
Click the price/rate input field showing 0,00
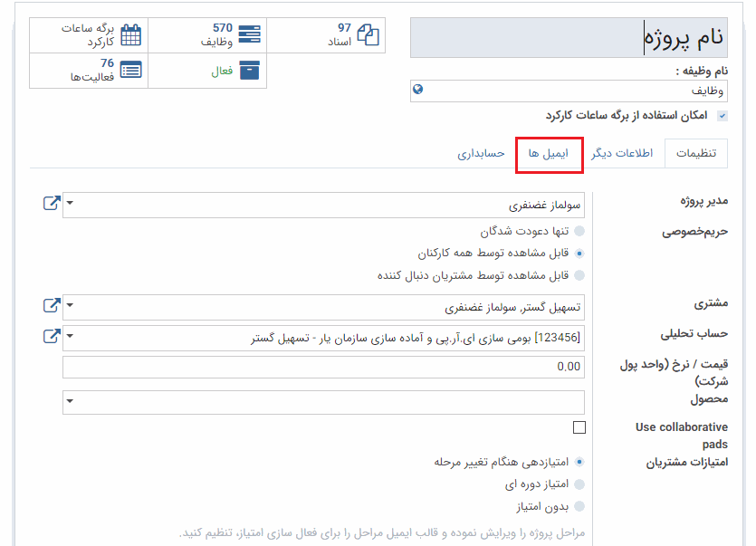[x=323, y=367]
